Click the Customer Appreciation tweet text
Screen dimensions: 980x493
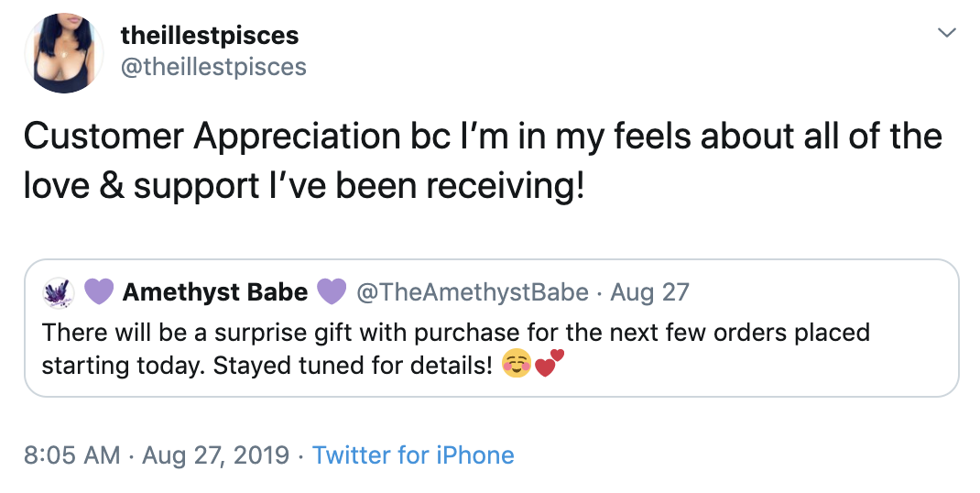tap(483, 160)
